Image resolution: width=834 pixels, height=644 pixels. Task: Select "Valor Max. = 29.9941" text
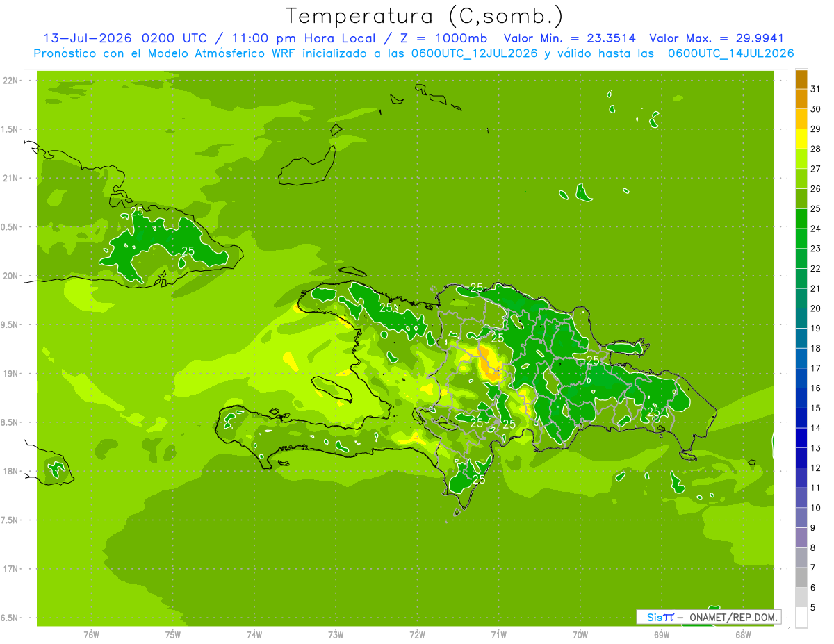pyautogui.click(x=717, y=38)
